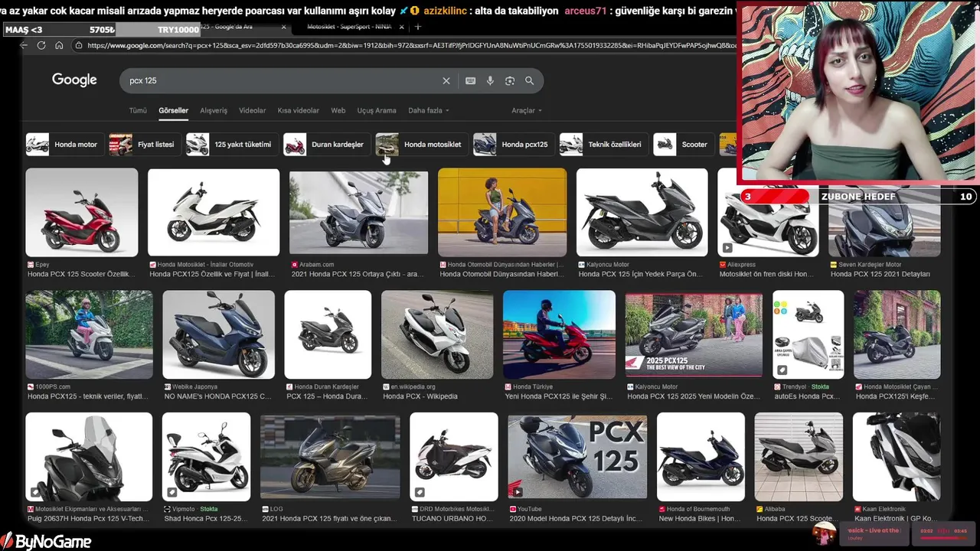Submit search with the magnifier icon
Image resolution: width=980 pixels, height=551 pixels.
529,80
